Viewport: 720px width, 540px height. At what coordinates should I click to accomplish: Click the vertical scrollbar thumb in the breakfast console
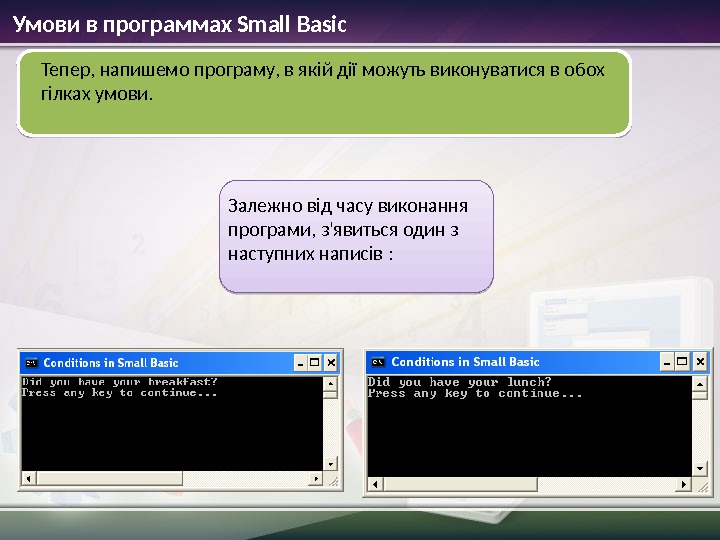tap(331, 394)
